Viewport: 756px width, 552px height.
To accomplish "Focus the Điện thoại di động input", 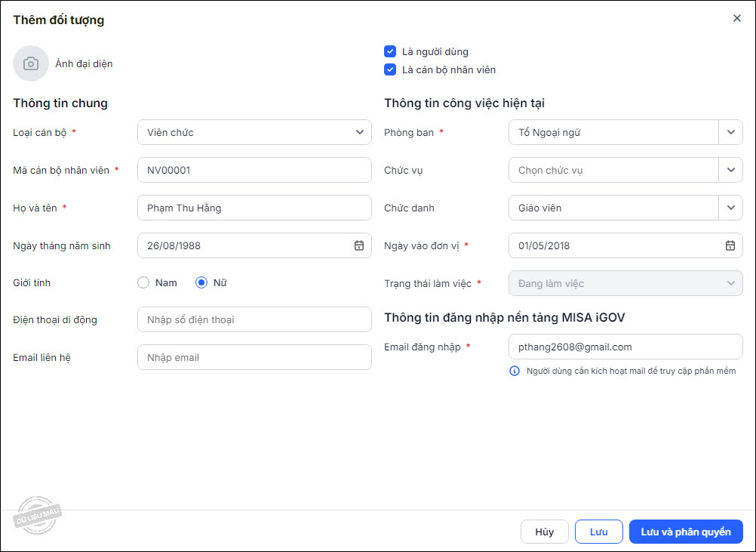I will (254, 319).
